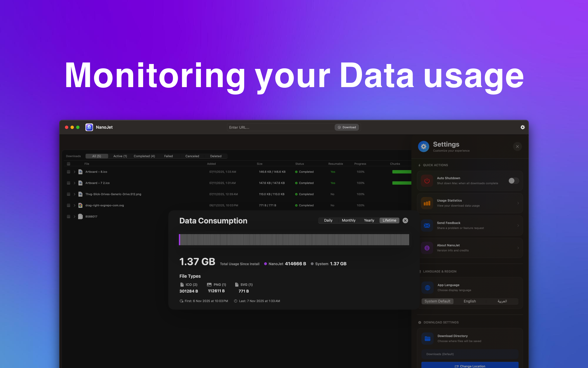Image resolution: width=588 pixels, height=368 pixels.
Task: Check the select-all checkbox in the header
Action: (69, 164)
